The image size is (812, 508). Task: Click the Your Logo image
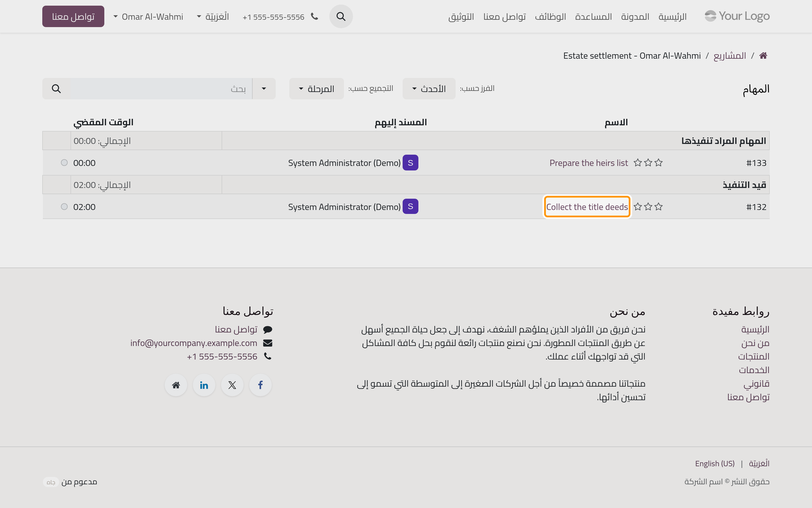(x=737, y=16)
